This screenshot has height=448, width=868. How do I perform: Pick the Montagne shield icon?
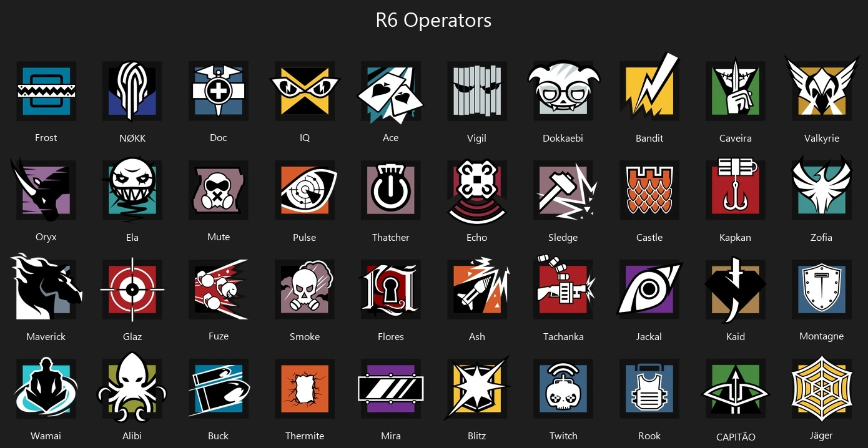coord(822,290)
